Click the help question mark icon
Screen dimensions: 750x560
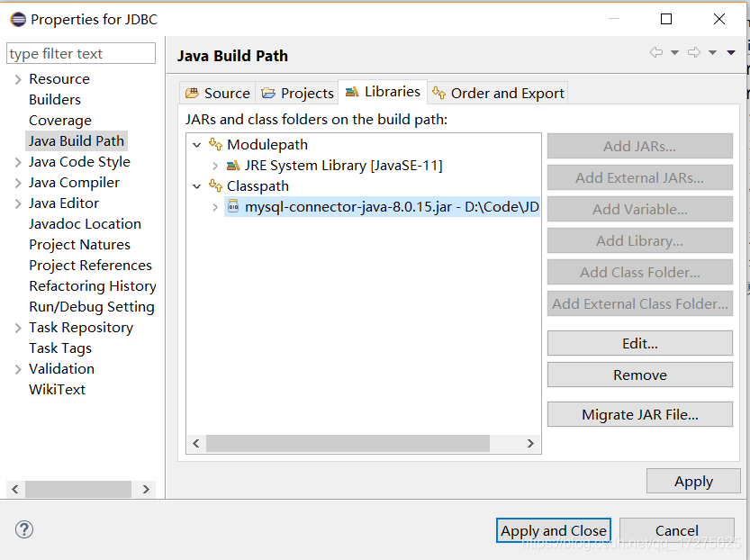pyautogui.click(x=24, y=529)
